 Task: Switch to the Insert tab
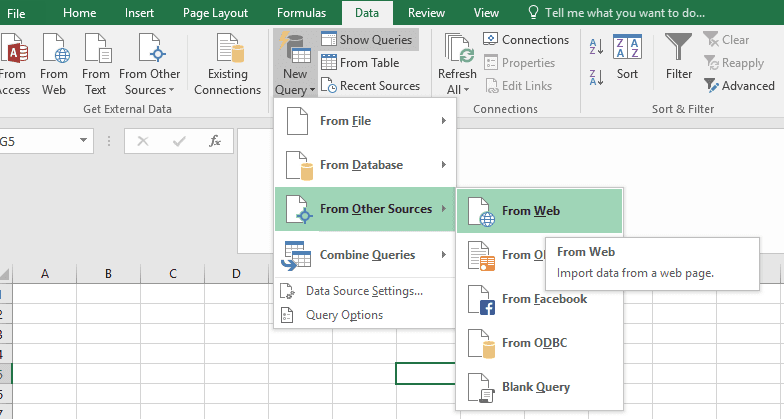[x=139, y=13]
